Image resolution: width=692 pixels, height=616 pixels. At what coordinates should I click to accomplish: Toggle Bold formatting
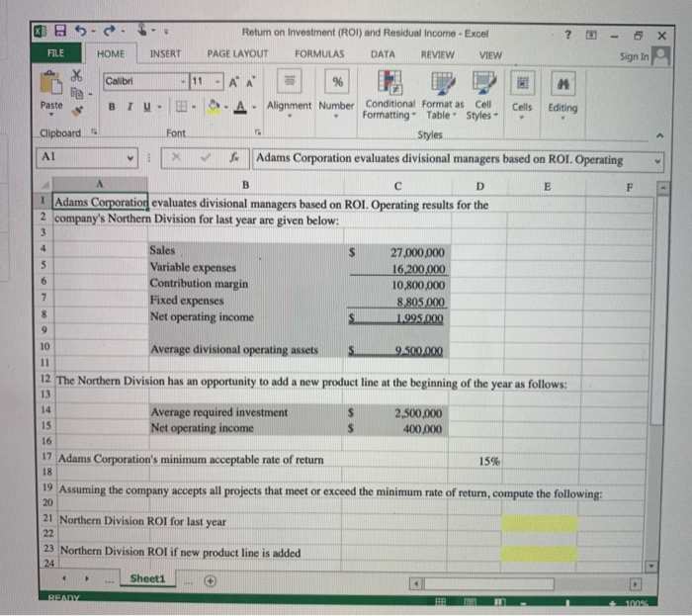[112, 107]
